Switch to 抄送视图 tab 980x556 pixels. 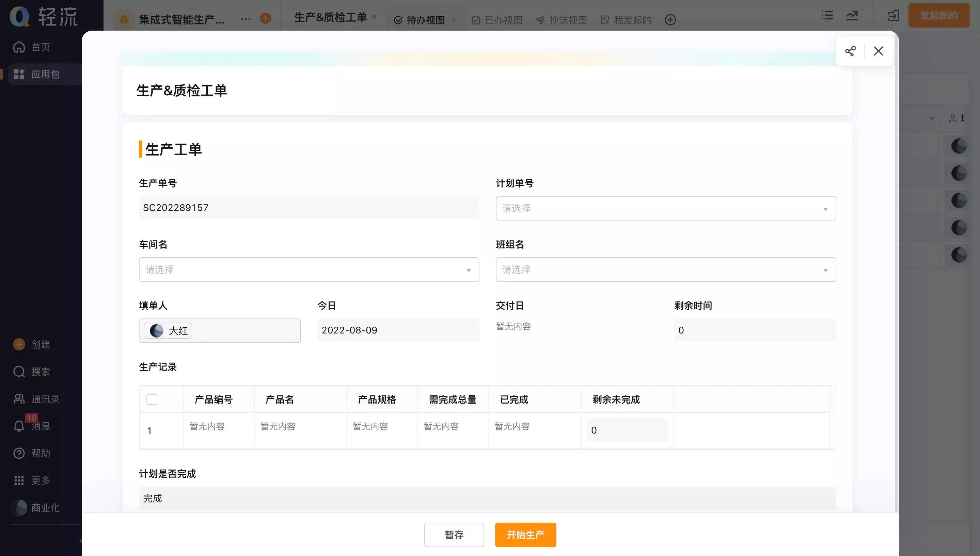tap(561, 20)
